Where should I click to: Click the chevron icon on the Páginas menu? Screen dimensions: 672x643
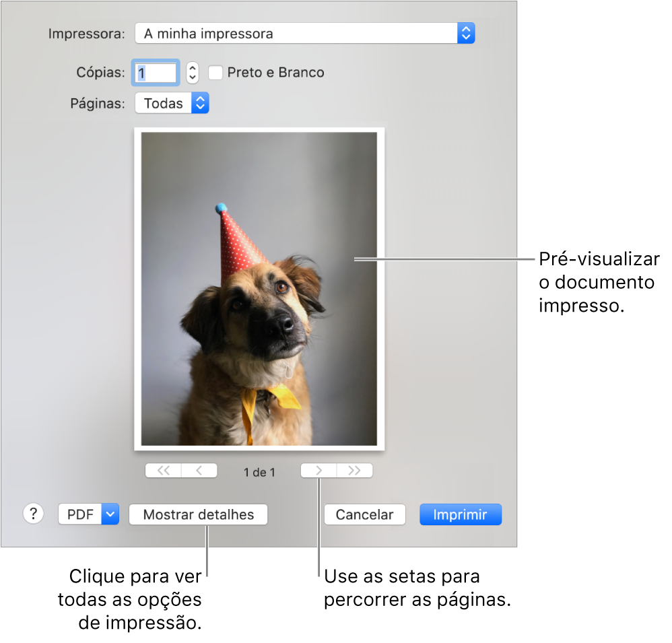tap(200, 102)
